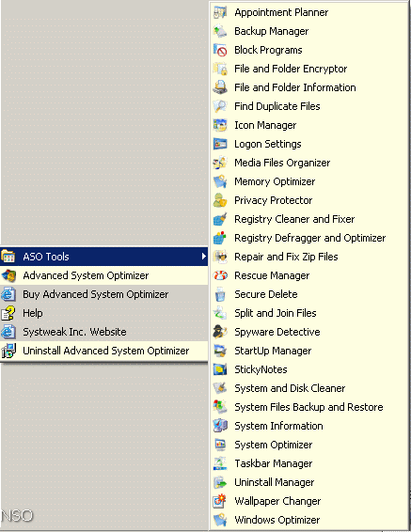Select Registry Cleaner and Fixer label
This screenshot has width=411, height=532.
coord(294,219)
